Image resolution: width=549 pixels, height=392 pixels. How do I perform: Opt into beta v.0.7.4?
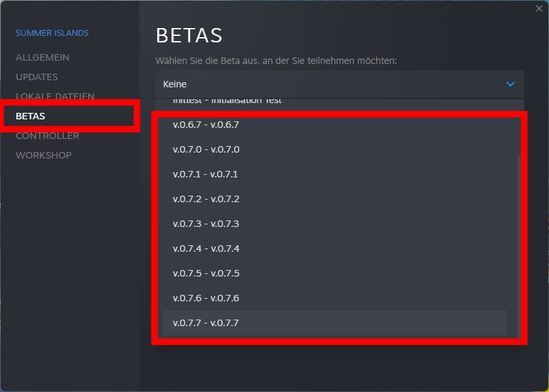tap(206, 249)
